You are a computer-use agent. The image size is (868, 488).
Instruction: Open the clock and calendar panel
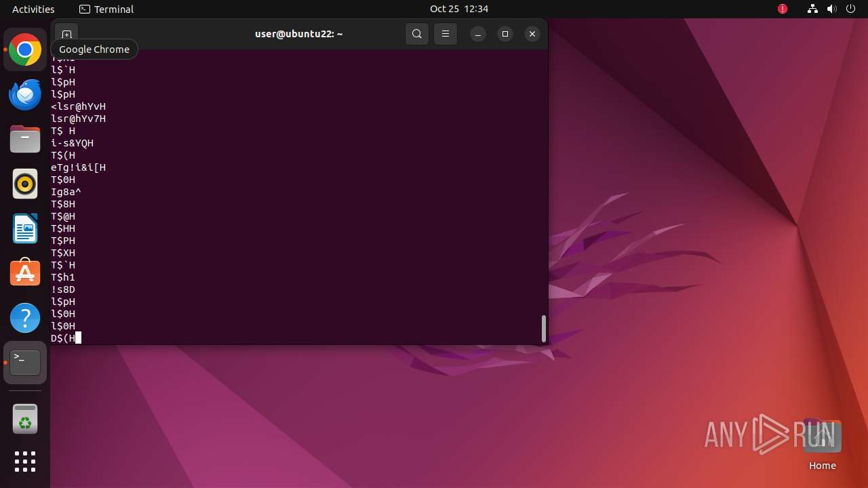(459, 9)
